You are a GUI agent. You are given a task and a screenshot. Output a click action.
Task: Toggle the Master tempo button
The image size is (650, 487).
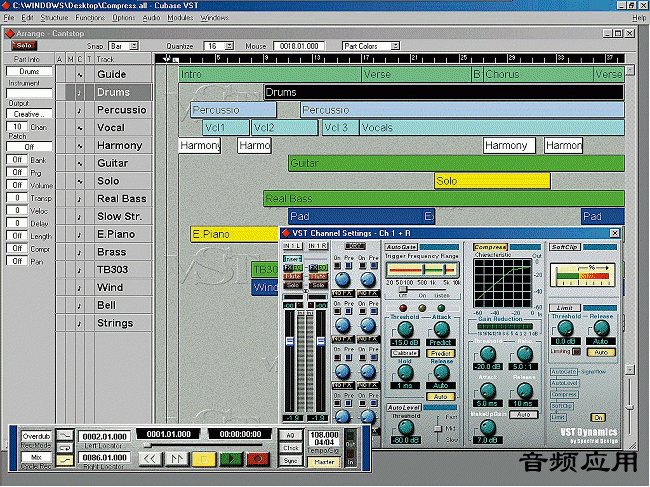point(324,462)
